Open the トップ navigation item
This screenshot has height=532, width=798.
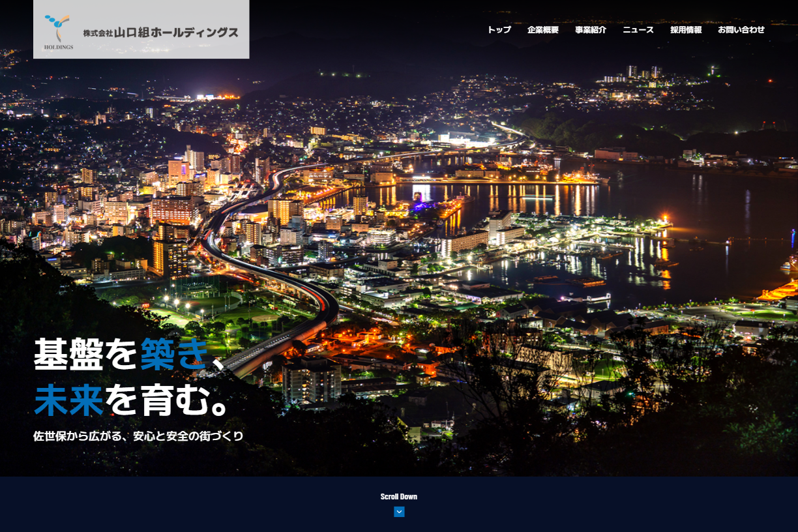499,30
